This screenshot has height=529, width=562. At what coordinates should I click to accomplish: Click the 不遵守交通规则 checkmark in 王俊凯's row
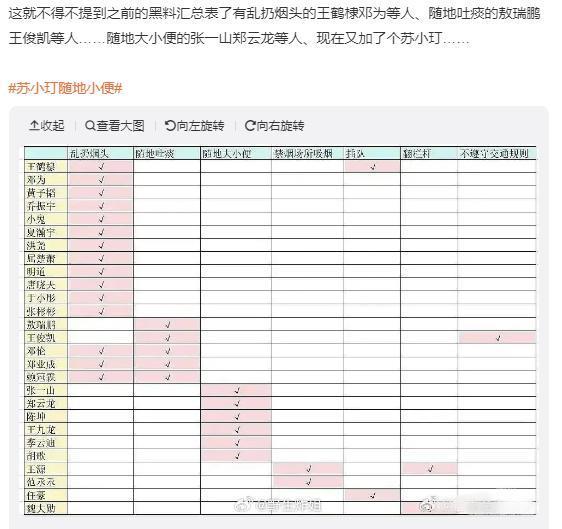[x=498, y=338]
